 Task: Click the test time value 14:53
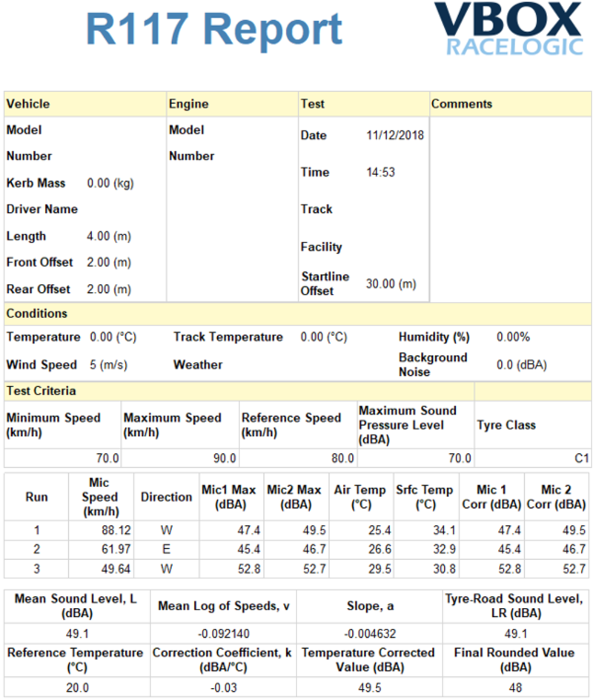[x=380, y=172]
